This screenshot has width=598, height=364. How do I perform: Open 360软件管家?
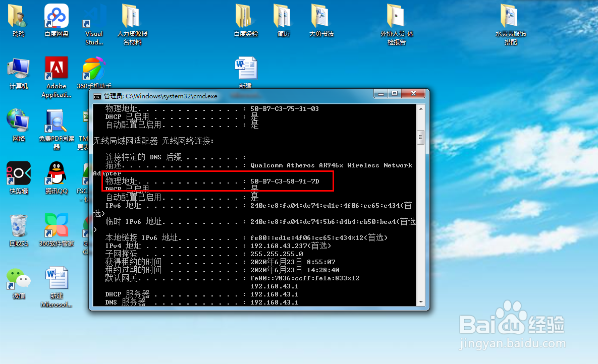tap(56, 223)
